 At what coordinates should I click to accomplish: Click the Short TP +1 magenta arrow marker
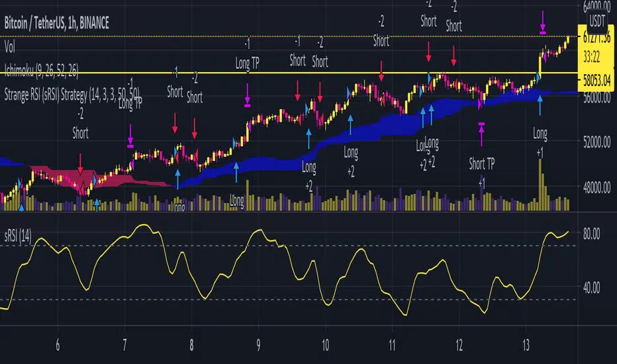[481, 134]
